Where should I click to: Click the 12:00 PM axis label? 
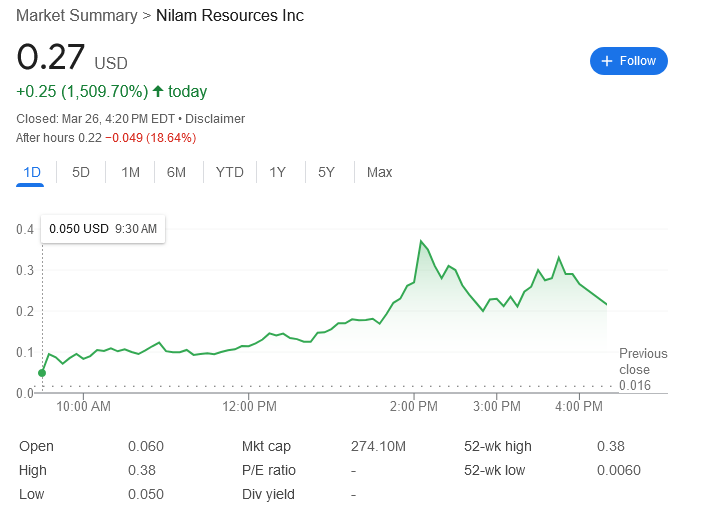click(x=249, y=406)
